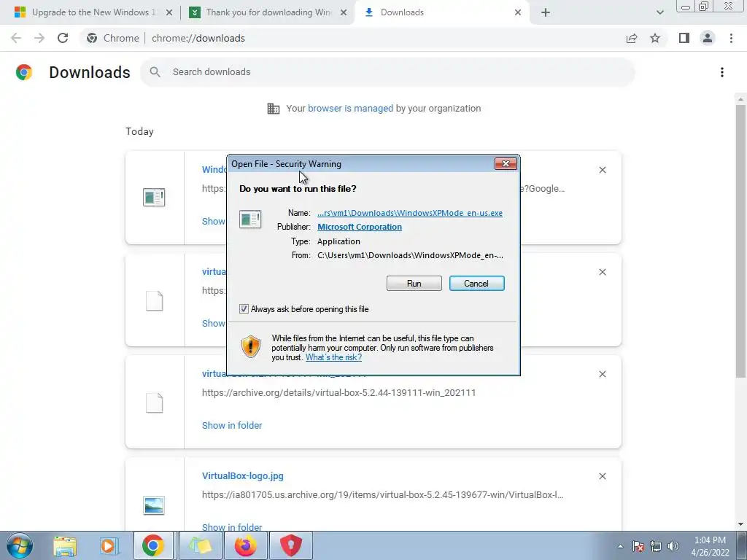Show hidden system tray icons
The width and height of the screenshot is (747, 560).
pyautogui.click(x=620, y=546)
